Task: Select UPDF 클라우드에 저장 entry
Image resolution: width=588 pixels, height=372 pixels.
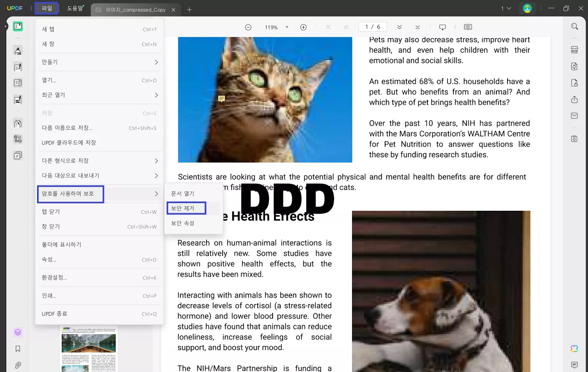Action: [100, 143]
